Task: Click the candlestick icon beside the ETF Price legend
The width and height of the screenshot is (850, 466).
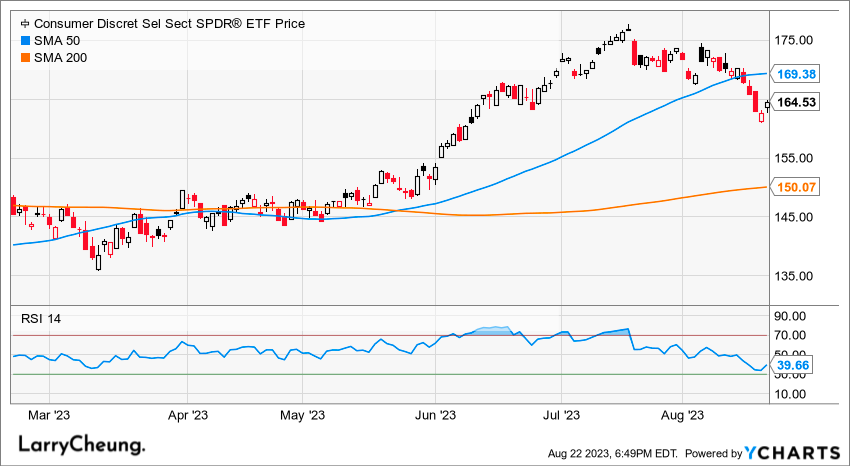Action: [x=25, y=24]
